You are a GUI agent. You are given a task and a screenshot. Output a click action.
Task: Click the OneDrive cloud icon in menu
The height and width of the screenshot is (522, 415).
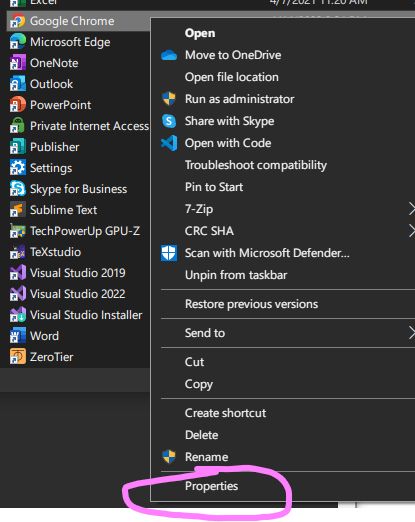(169, 55)
